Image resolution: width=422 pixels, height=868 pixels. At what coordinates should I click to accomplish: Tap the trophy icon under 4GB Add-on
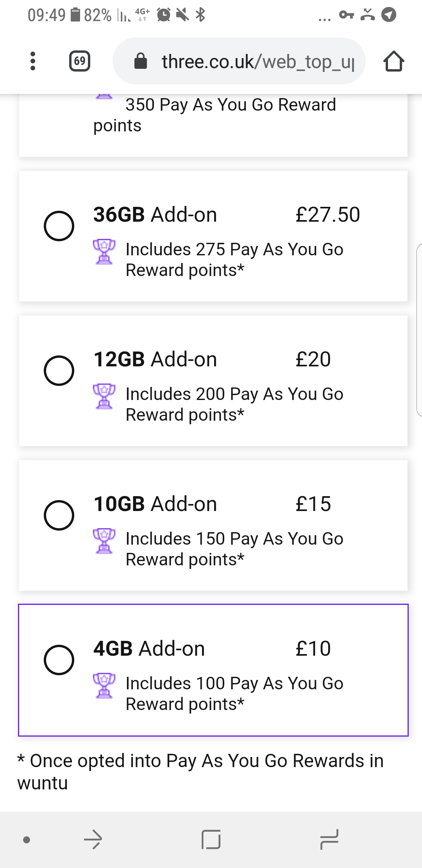104,686
